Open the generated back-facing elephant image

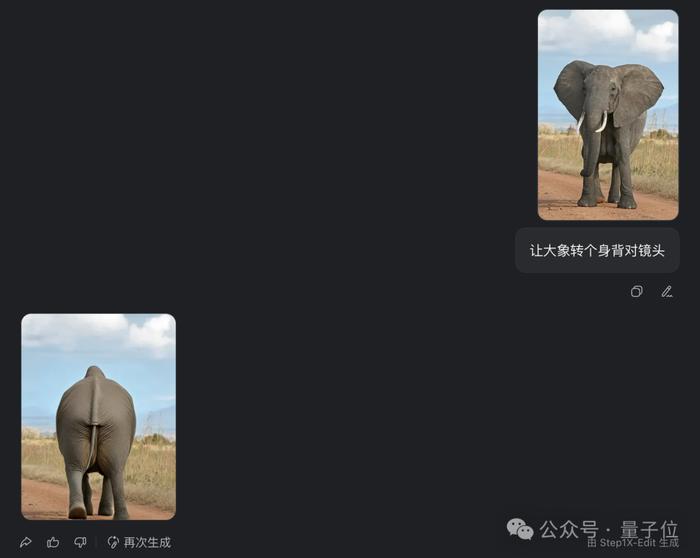[99, 416]
